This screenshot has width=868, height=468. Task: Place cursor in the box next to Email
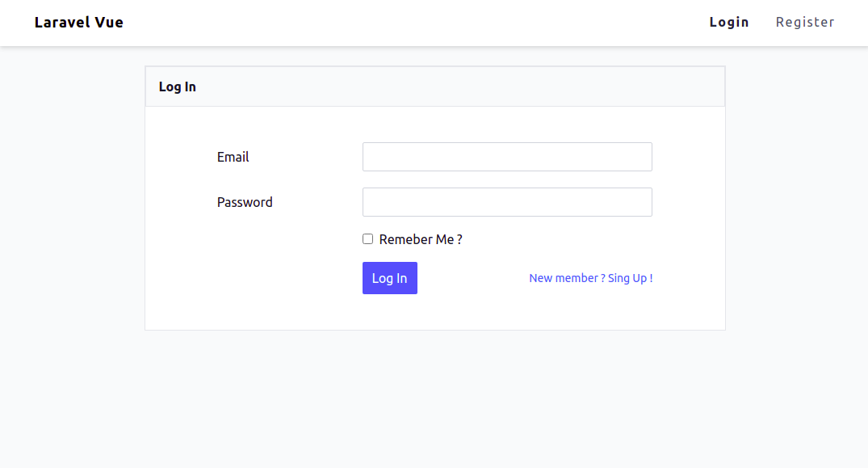507,157
